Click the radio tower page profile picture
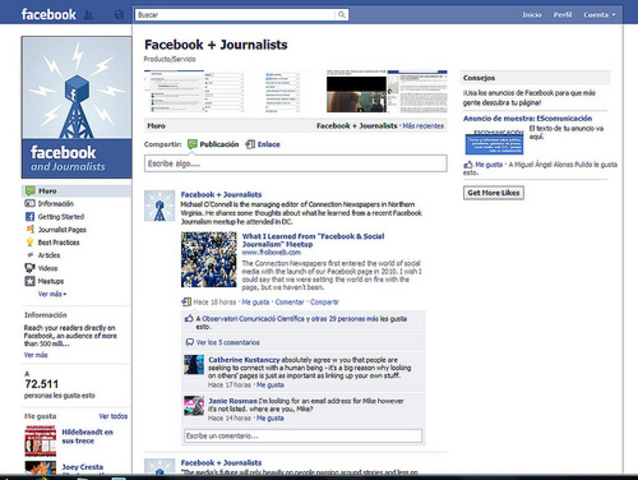 (x=76, y=107)
